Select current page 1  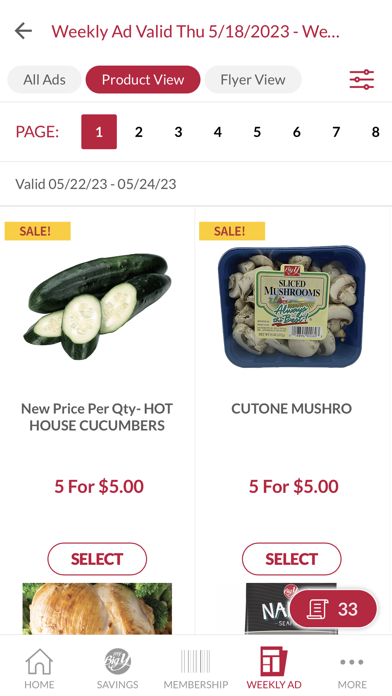(99, 132)
